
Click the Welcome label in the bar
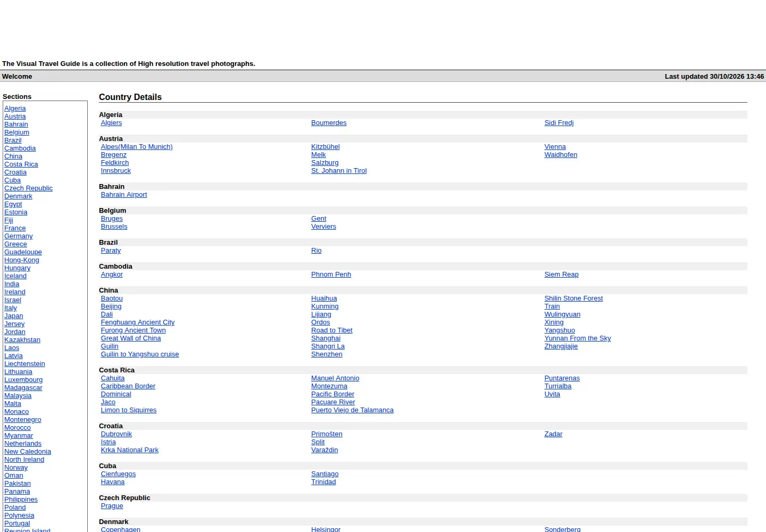17,77
